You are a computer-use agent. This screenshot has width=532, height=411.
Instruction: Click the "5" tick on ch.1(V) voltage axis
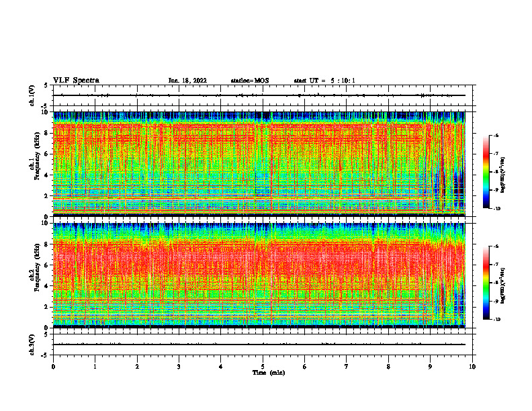coord(46,85)
